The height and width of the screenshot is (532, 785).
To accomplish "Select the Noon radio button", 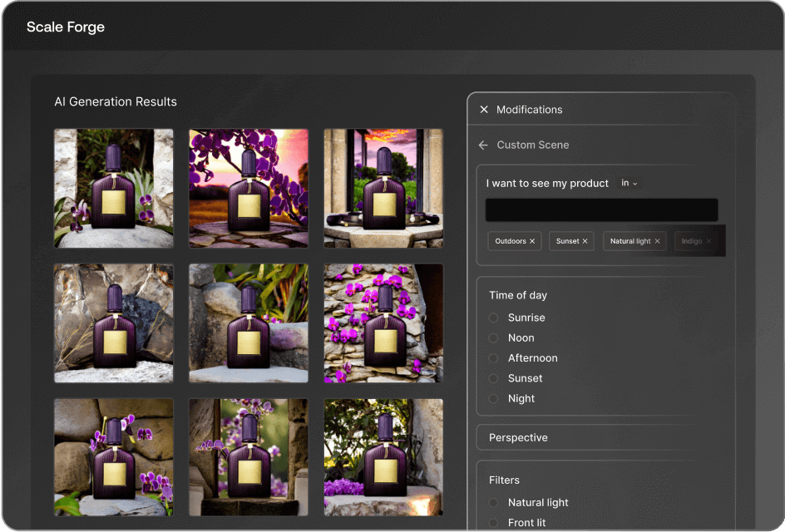I will (x=493, y=338).
